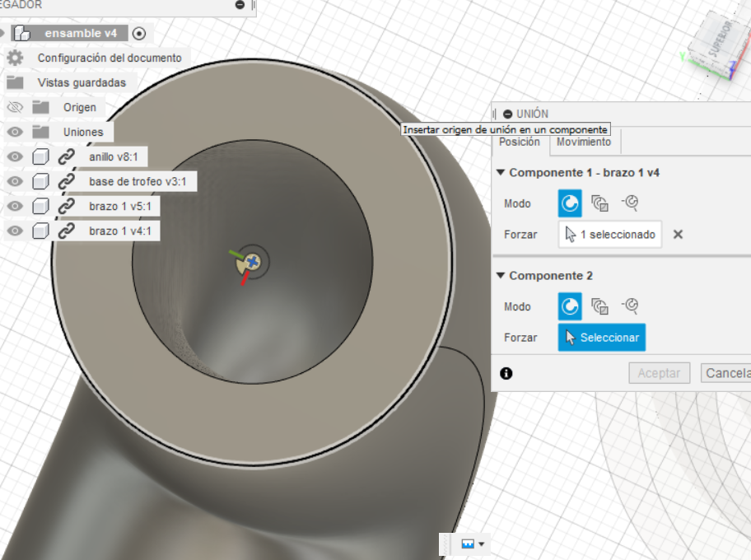
Task: Click the info icon in UNIÓN dialog
Action: pyautogui.click(x=506, y=373)
